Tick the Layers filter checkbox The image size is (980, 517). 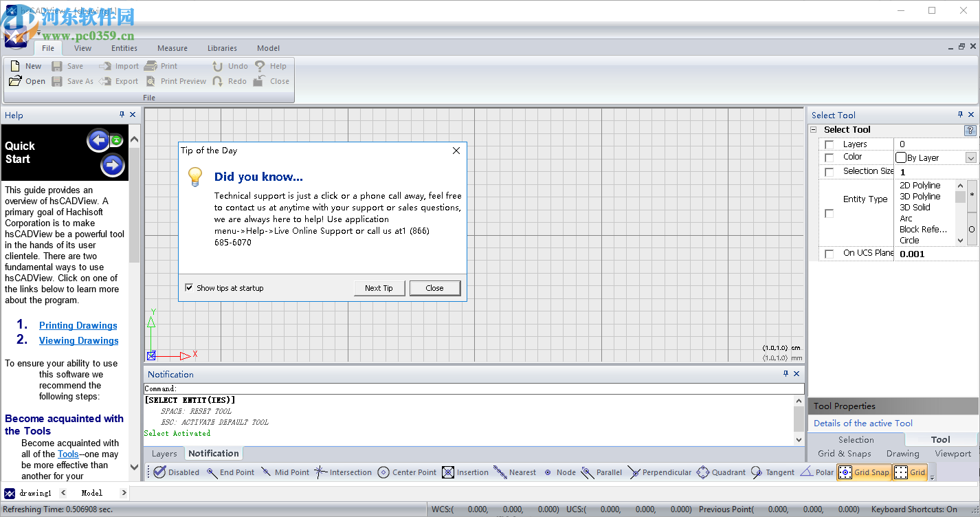[x=829, y=144]
